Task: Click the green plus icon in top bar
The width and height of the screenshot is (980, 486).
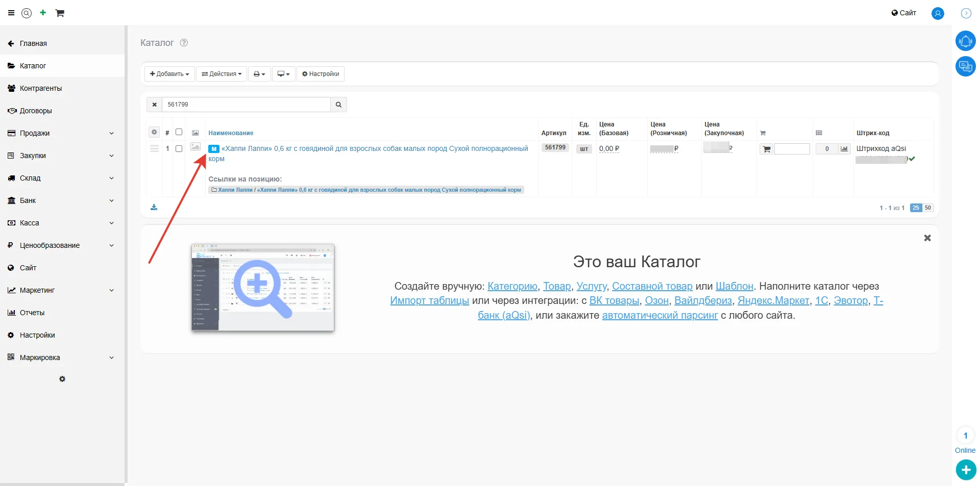Action: coord(43,13)
